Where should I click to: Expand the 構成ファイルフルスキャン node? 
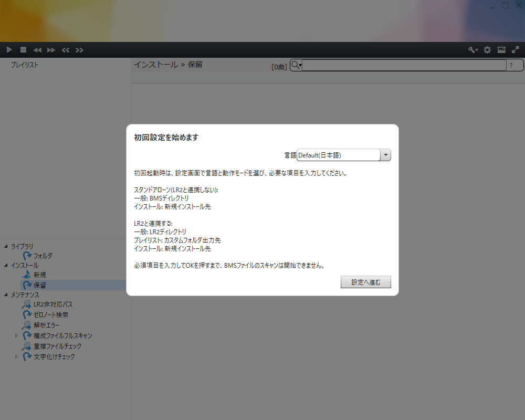coord(16,335)
